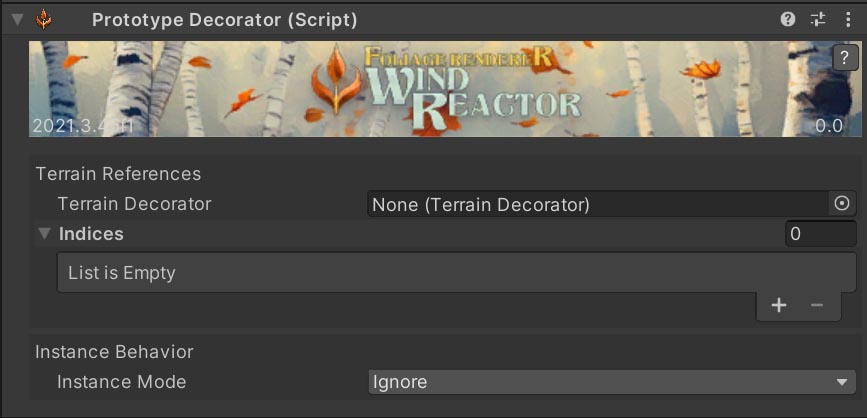
Task: Click the Prototype Decorator (Script) header title
Action: pos(224,19)
